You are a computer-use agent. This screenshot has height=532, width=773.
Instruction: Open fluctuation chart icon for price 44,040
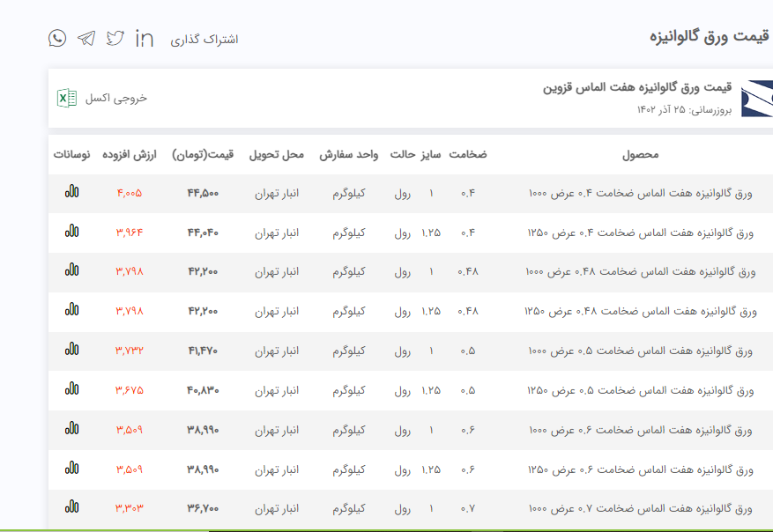point(71,232)
